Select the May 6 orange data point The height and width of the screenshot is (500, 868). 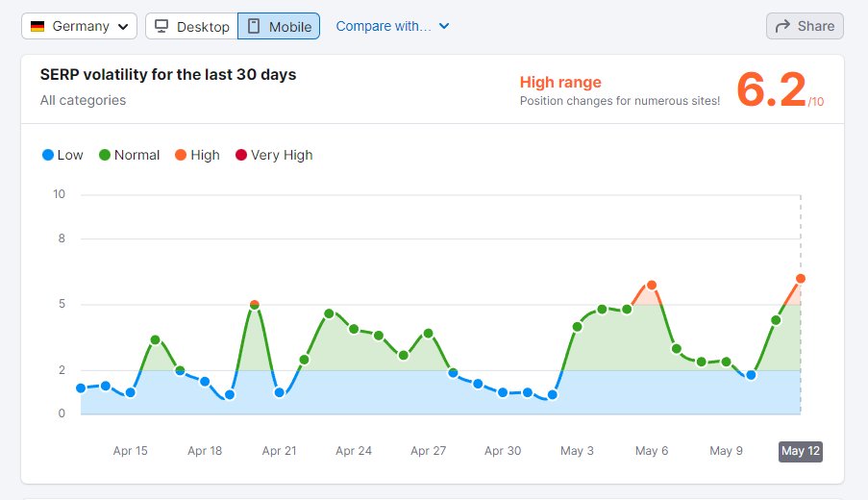652,286
